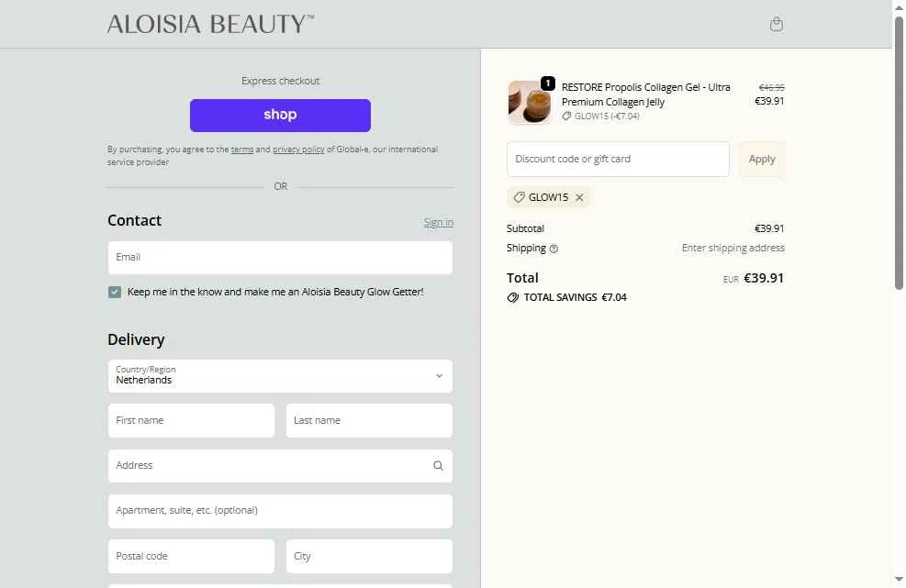Click the address search magnifier icon
This screenshot has width=906, height=588.
pyautogui.click(x=438, y=466)
